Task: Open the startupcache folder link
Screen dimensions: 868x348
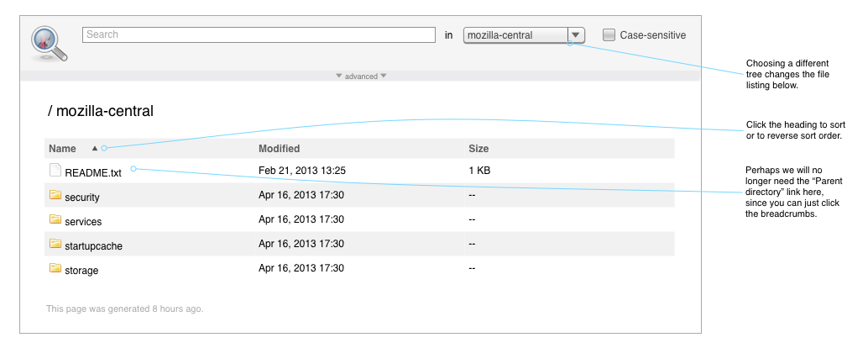Action: pos(93,246)
